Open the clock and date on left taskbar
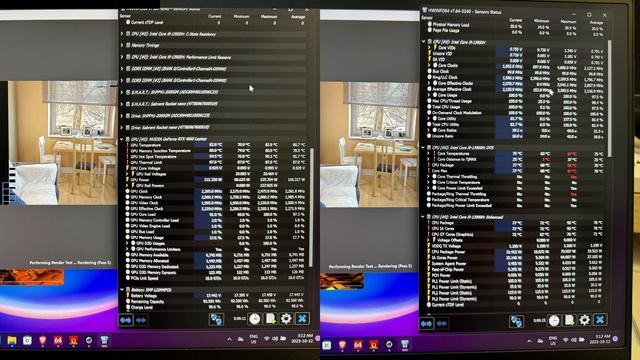 coord(302,338)
